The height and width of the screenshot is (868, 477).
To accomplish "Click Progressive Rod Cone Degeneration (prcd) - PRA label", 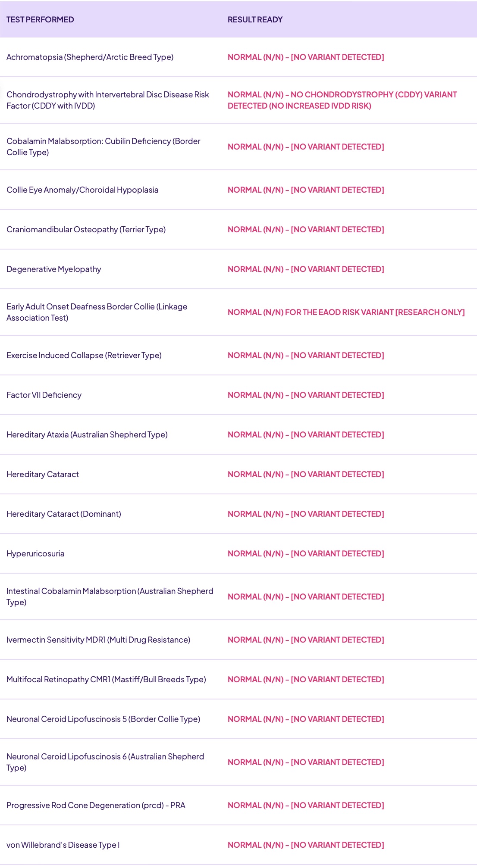I will [96, 806].
